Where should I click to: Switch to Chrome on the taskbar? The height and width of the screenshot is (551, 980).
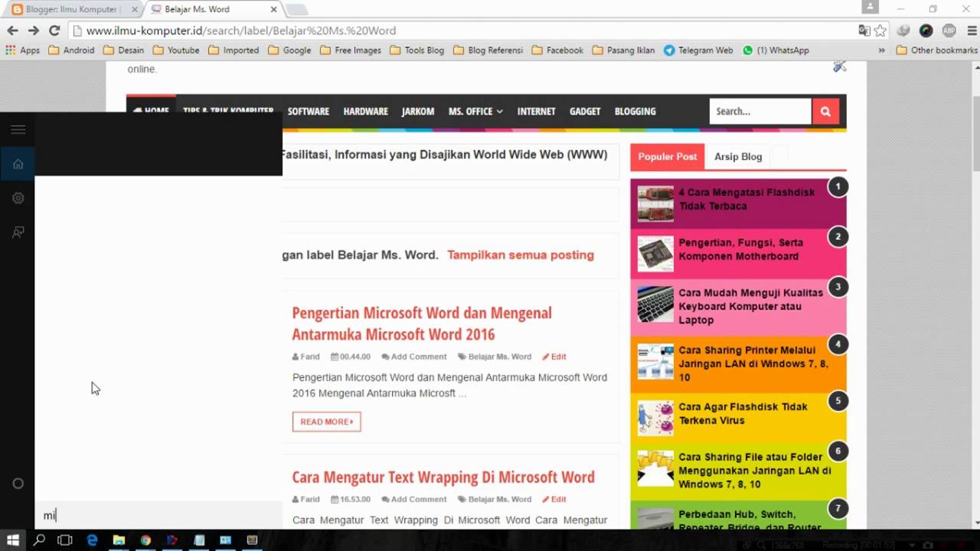[x=145, y=540]
